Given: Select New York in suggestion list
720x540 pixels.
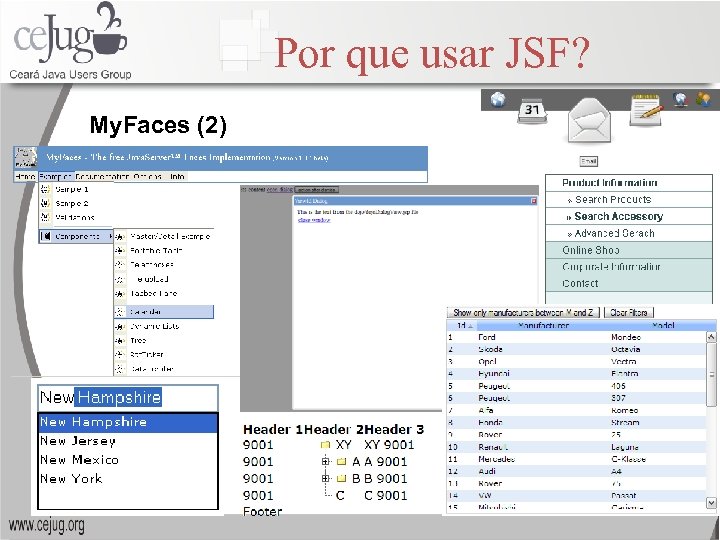Looking at the screenshot, I should (x=128, y=479).
